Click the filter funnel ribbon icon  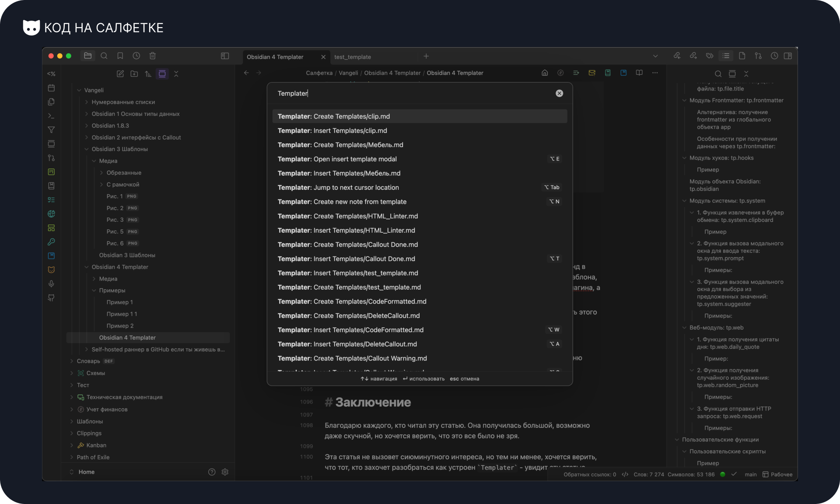[51, 130]
